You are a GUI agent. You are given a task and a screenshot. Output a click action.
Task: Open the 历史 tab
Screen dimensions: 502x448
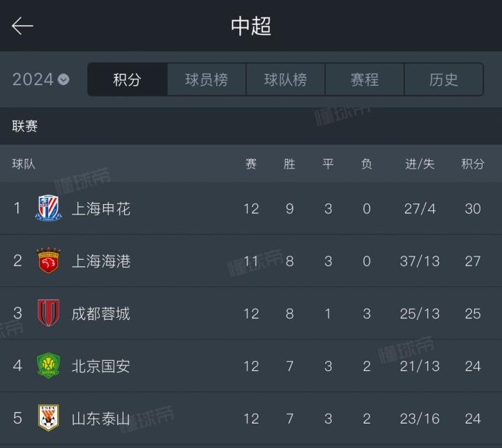click(x=443, y=79)
